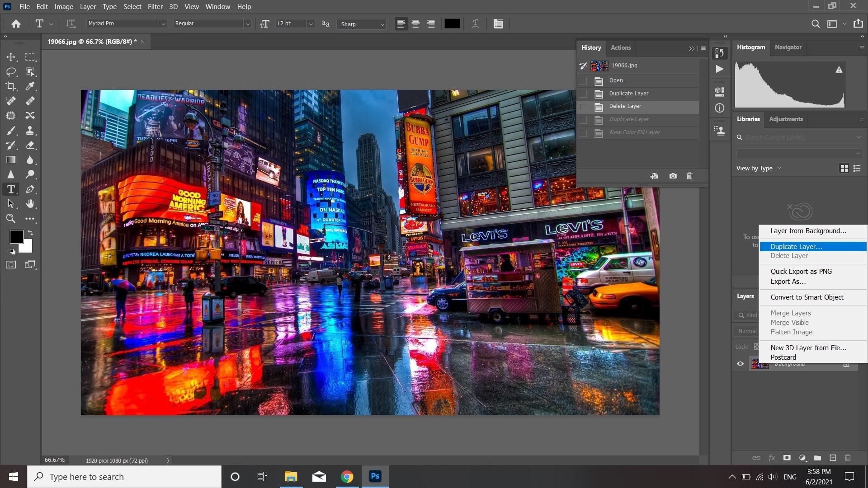Open the Filter menu

click(155, 7)
